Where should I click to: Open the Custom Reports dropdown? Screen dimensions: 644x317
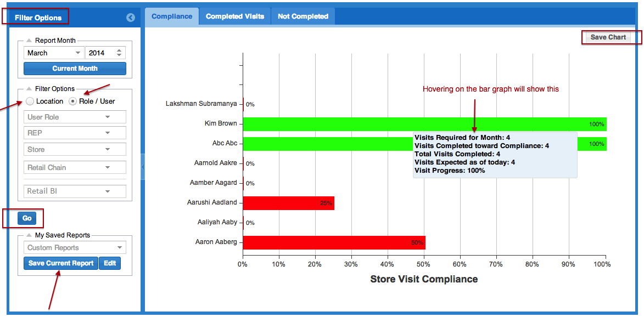[x=75, y=248]
